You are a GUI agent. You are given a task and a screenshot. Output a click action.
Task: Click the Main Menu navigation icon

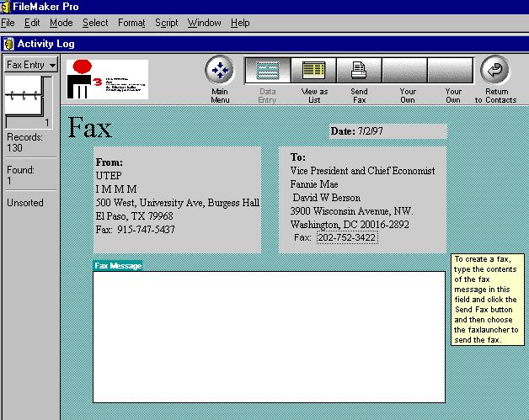pyautogui.click(x=219, y=70)
